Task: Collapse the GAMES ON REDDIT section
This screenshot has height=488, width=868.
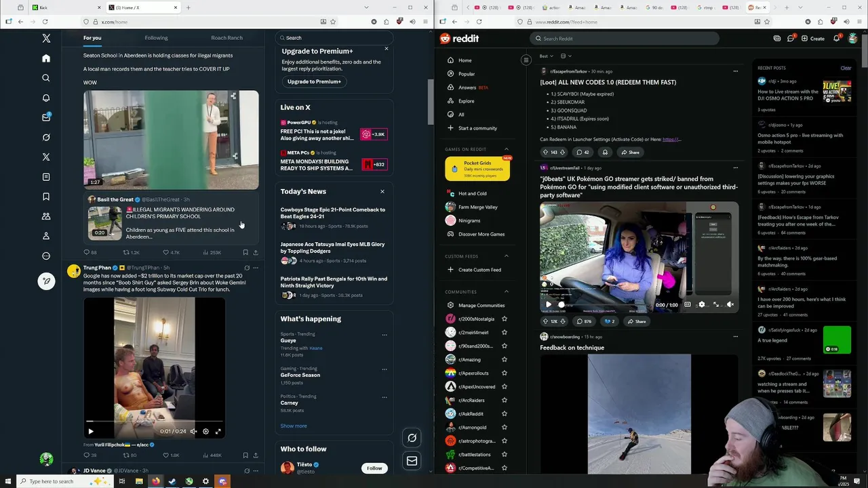Action: (x=506, y=149)
